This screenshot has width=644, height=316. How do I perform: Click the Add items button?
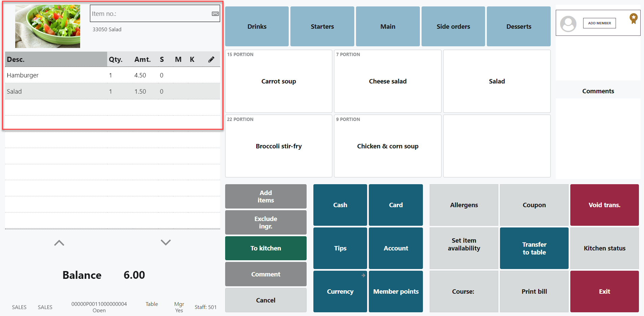(266, 196)
